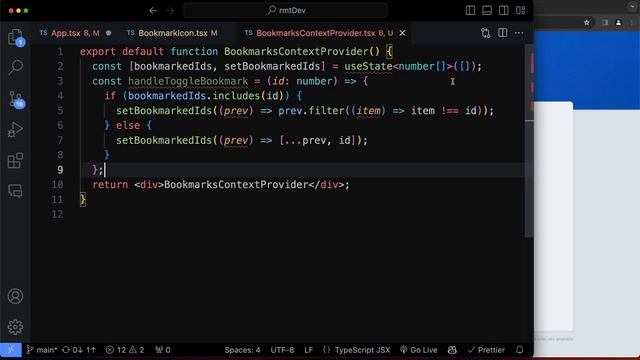Open the Run and Debug view
The image size is (640, 360).
pyautogui.click(x=16, y=130)
